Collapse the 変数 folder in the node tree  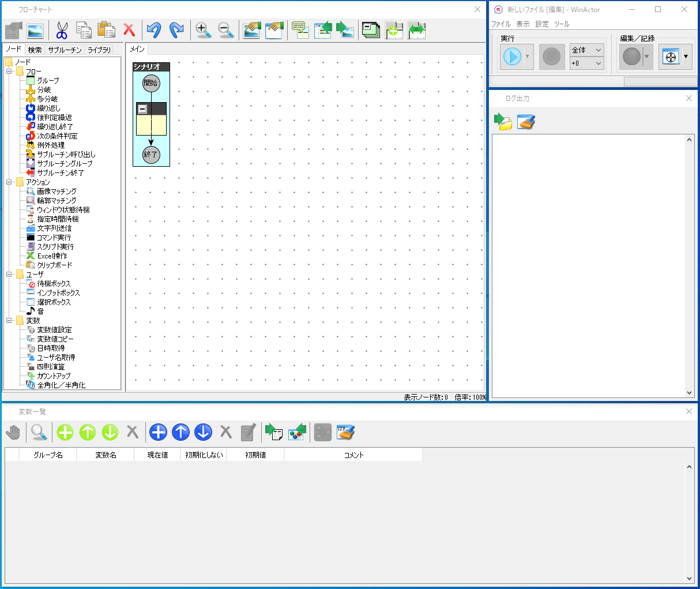point(9,321)
